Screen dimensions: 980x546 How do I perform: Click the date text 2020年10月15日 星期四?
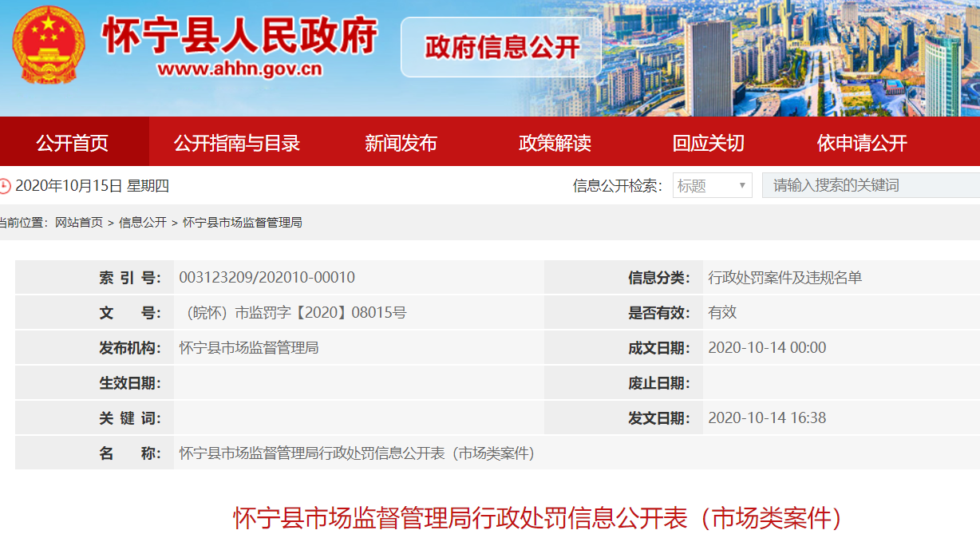[x=93, y=186]
